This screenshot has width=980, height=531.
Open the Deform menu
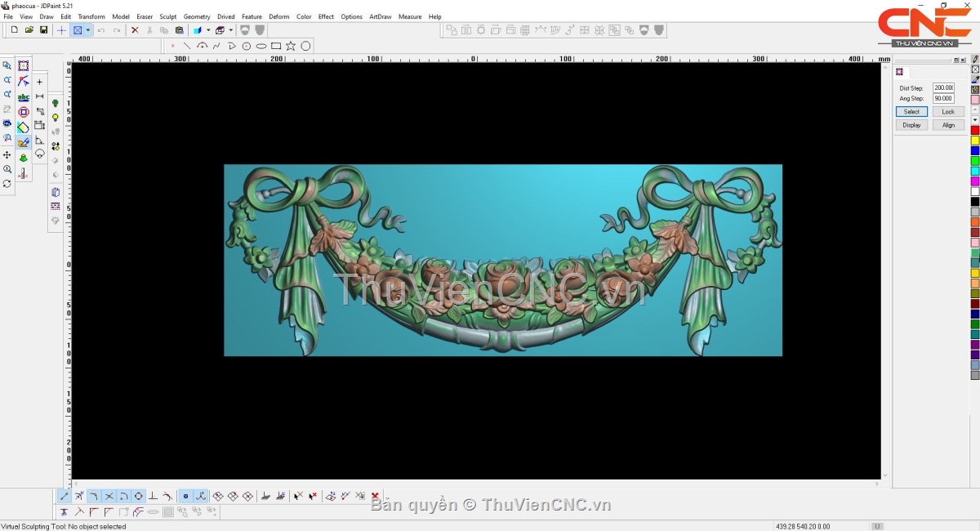point(279,16)
